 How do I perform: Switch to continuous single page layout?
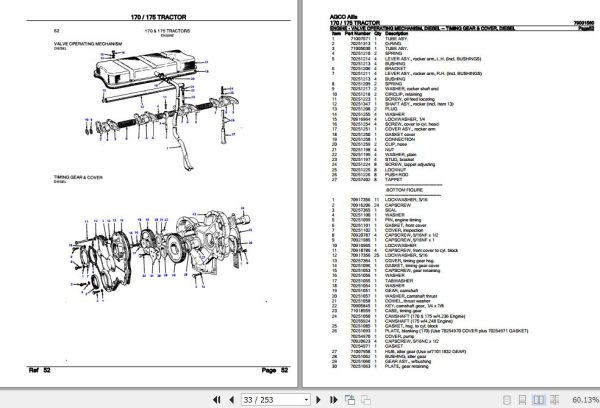coord(522,400)
